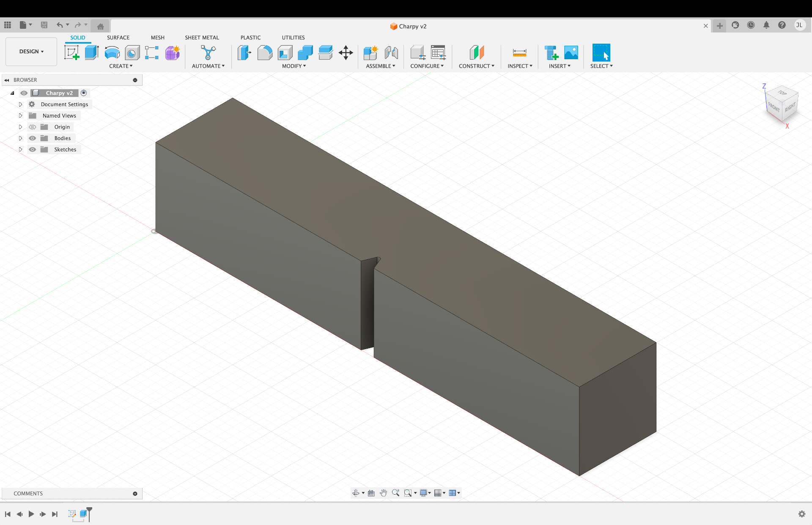Activate Charpy v2 component radio button
Viewport: 812px width, 525px height.
pos(84,93)
